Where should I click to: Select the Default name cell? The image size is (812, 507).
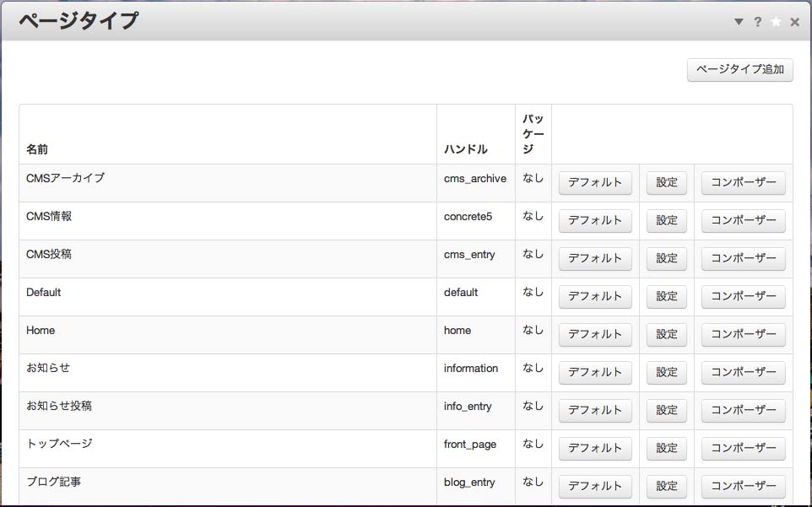[x=228, y=297]
